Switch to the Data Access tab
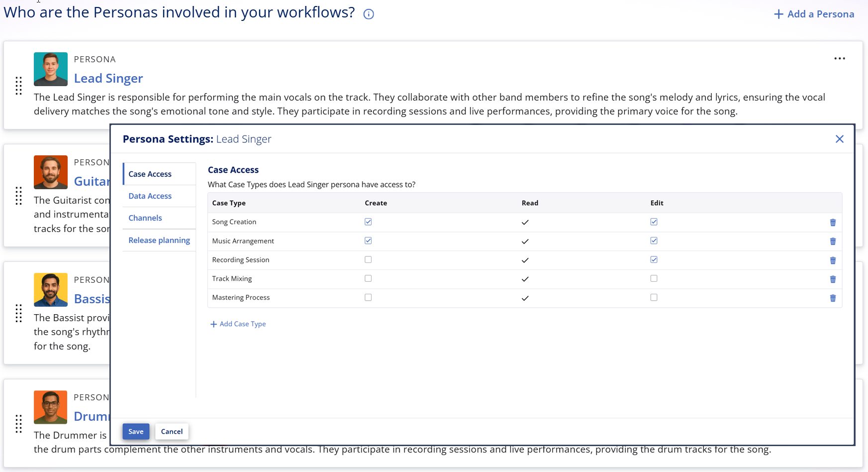The width and height of the screenshot is (868, 472). pyautogui.click(x=150, y=196)
